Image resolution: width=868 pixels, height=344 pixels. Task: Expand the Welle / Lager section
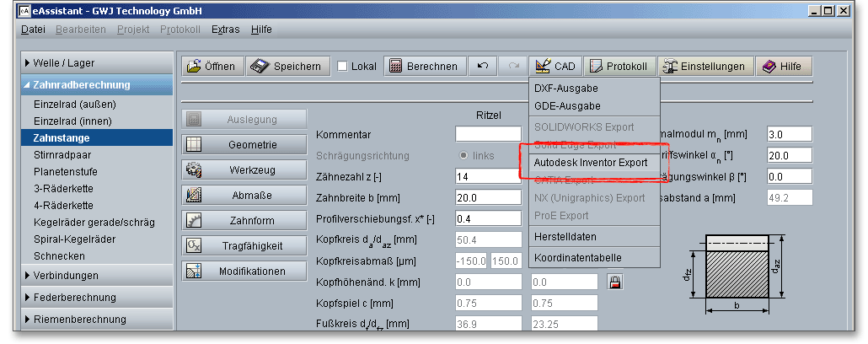(x=64, y=62)
